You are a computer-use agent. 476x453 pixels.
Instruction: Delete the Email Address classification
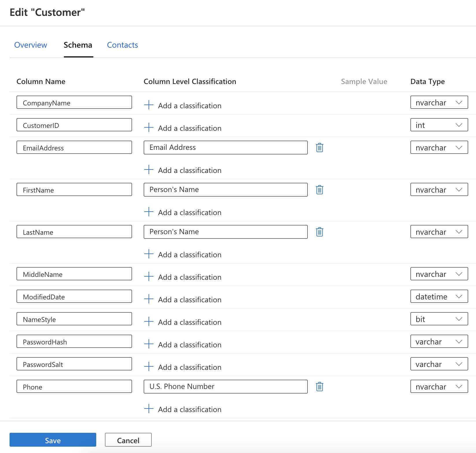point(319,148)
